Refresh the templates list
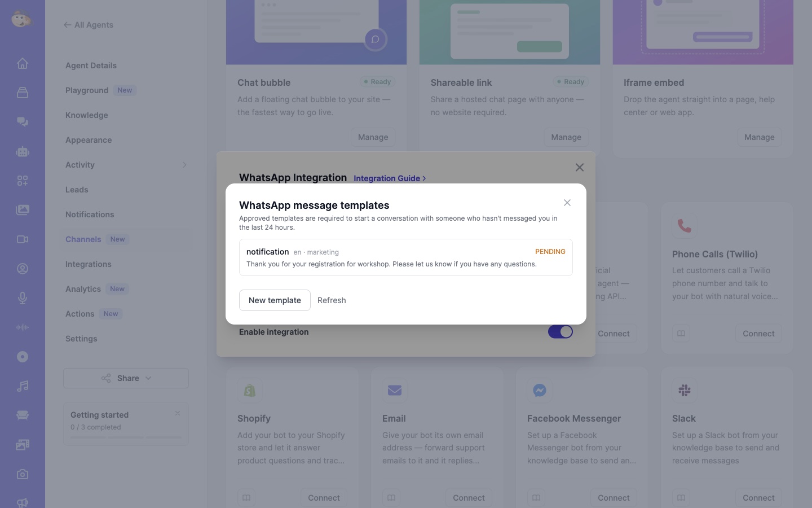This screenshot has height=508, width=812. (332, 300)
